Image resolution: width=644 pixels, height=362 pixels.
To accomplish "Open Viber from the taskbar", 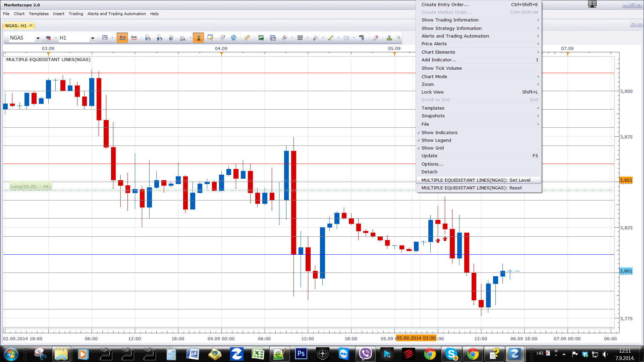I will 365,354.
